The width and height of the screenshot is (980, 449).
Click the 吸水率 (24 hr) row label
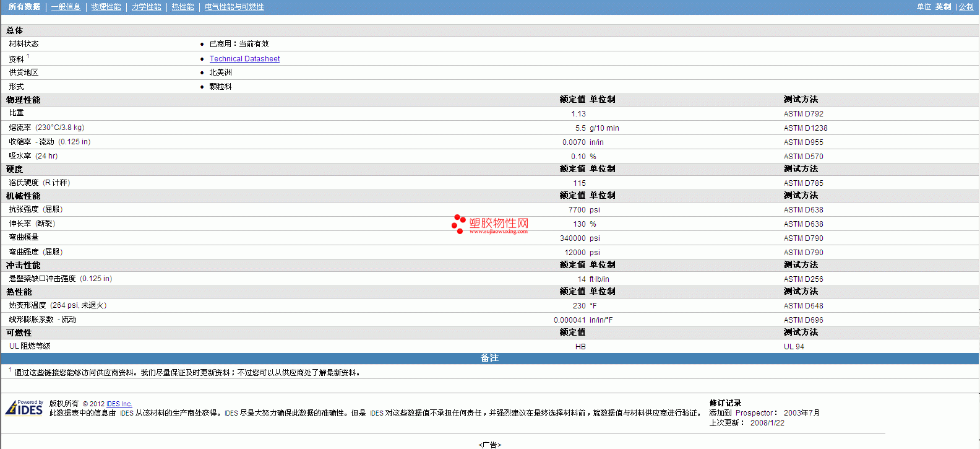tap(33, 156)
